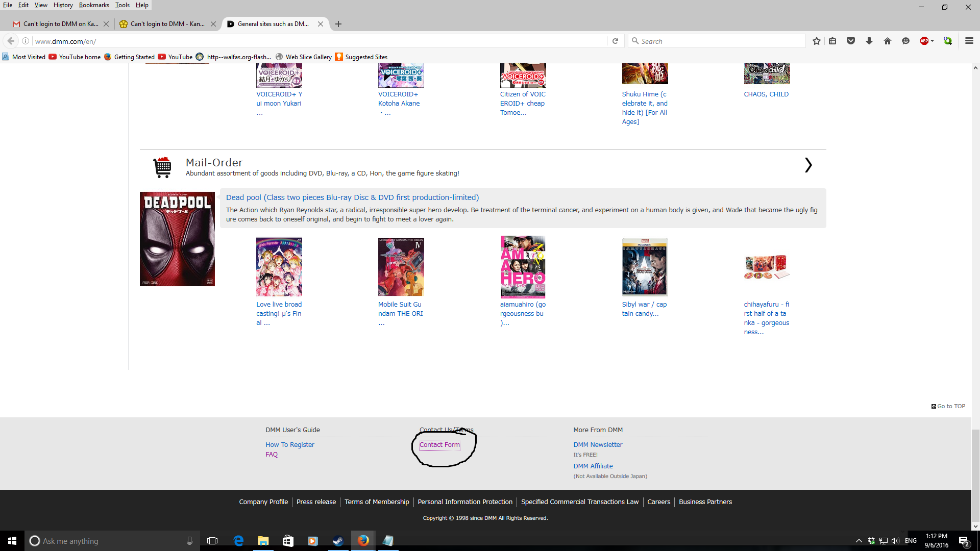This screenshot has width=980, height=551.
Task: Open the Adblock Plus icon
Action: point(924,41)
